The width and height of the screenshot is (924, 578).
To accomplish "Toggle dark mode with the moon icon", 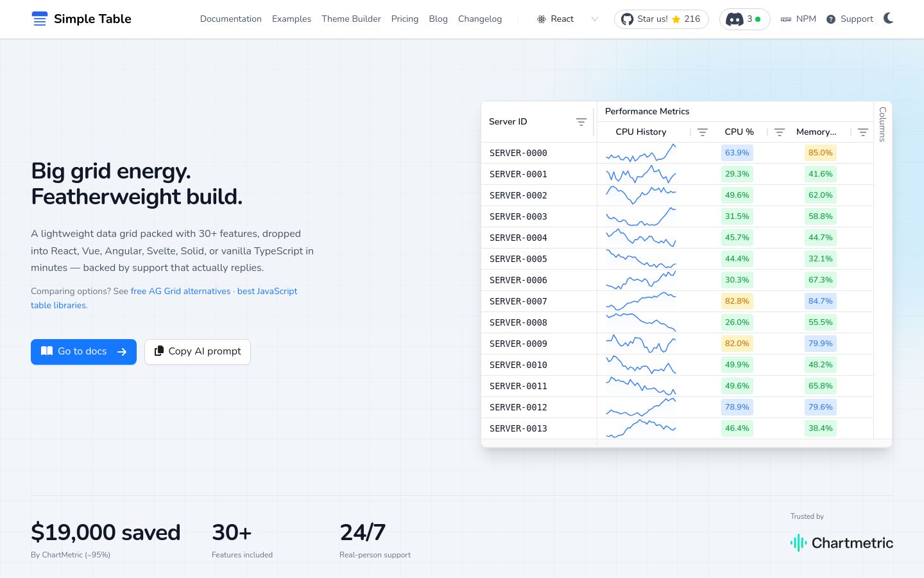I will (888, 18).
